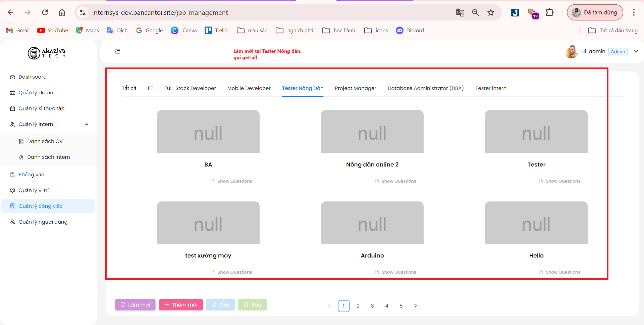Open Danh sách CV in sidebar
This screenshot has height=325, width=644.
[x=45, y=141]
